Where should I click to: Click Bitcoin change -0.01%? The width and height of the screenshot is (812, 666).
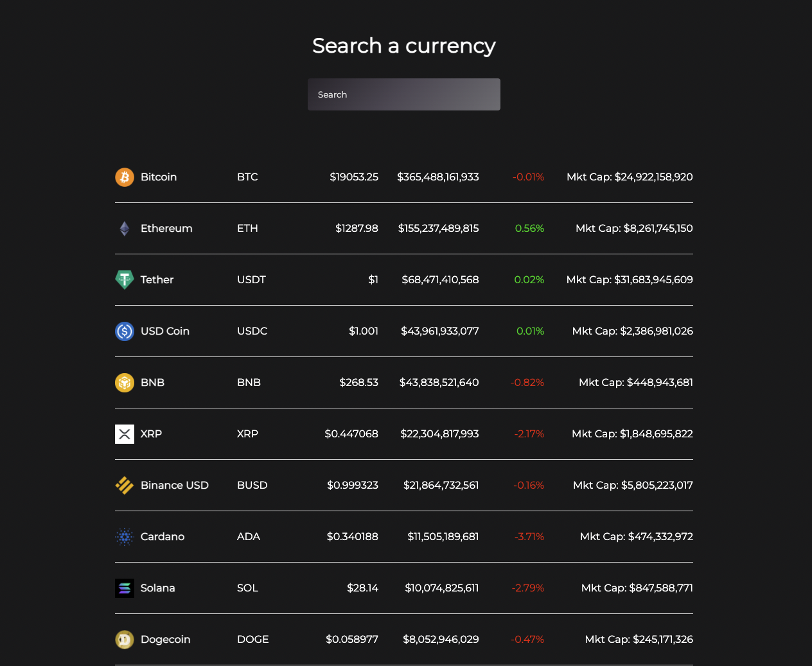[x=529, y=177]
